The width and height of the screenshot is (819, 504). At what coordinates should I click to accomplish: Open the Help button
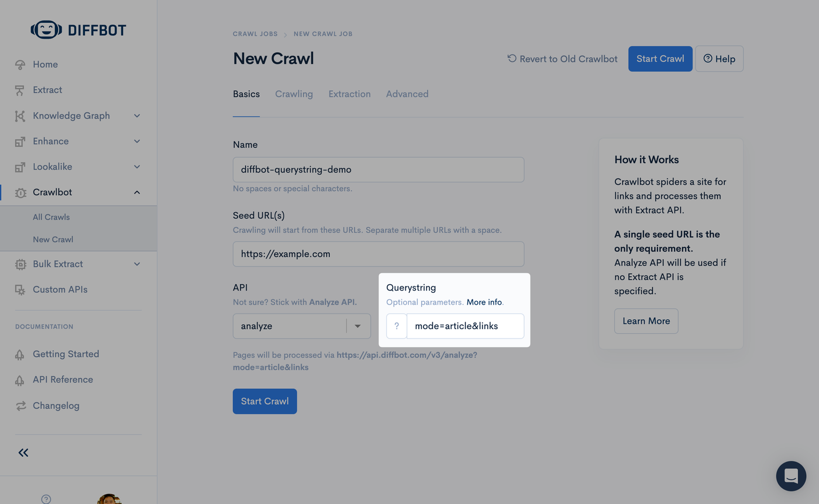tap(719, 58)
